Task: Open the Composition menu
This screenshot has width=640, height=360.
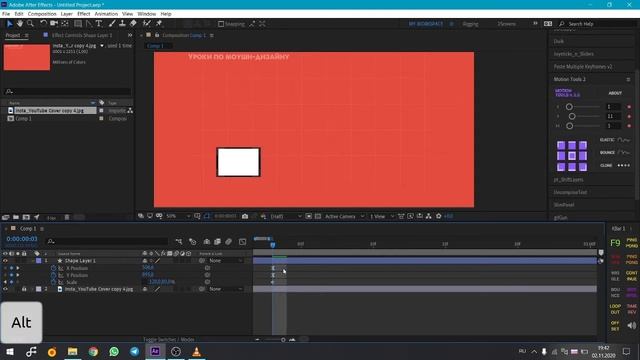Action: tap(42, 14)
